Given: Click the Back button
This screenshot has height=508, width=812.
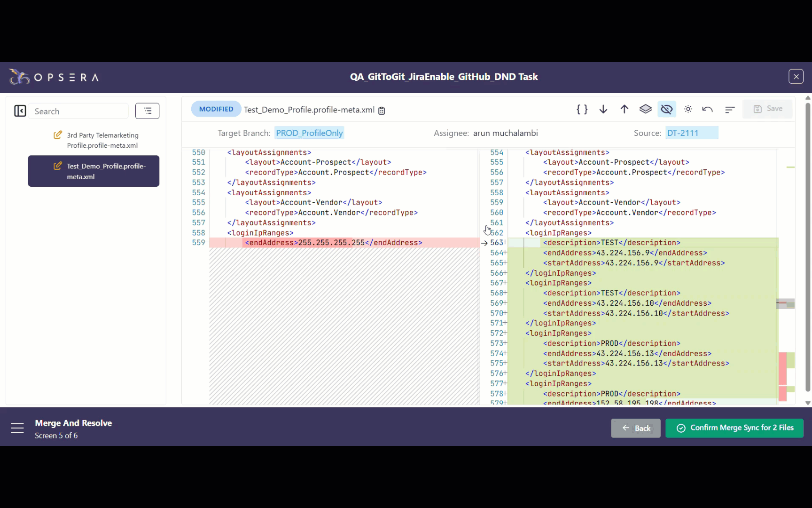Looking at the screenshot, I should coord(635,428).
